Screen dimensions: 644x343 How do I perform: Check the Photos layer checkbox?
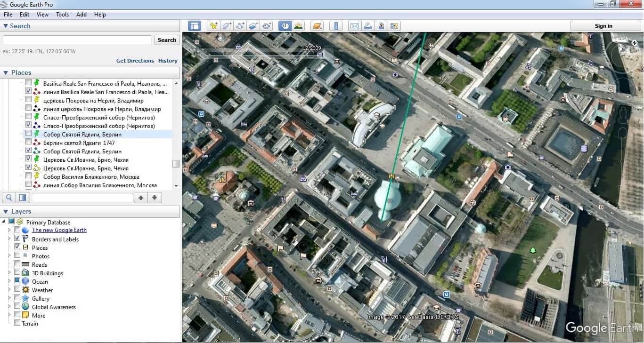17,256
